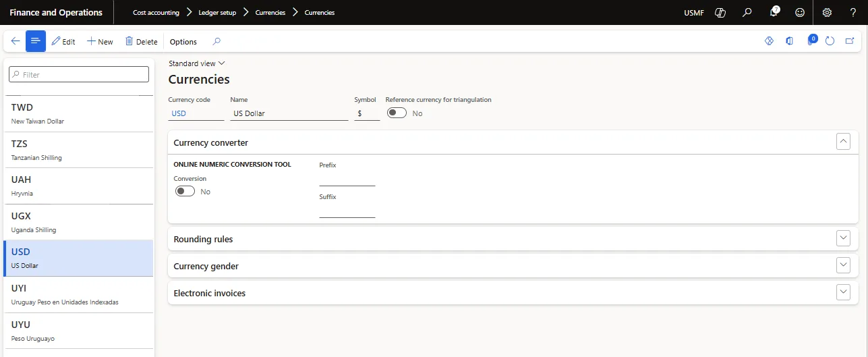Select TWD New Taiwan Dollar
Screen dimensions: 868x357
[78, 113]
